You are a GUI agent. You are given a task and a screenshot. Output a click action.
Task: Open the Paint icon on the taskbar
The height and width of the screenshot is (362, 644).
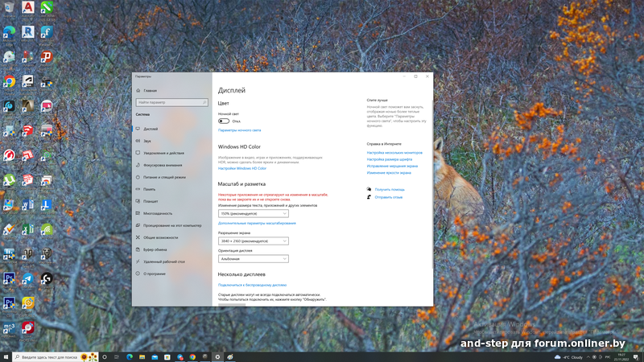coord(230,357)
